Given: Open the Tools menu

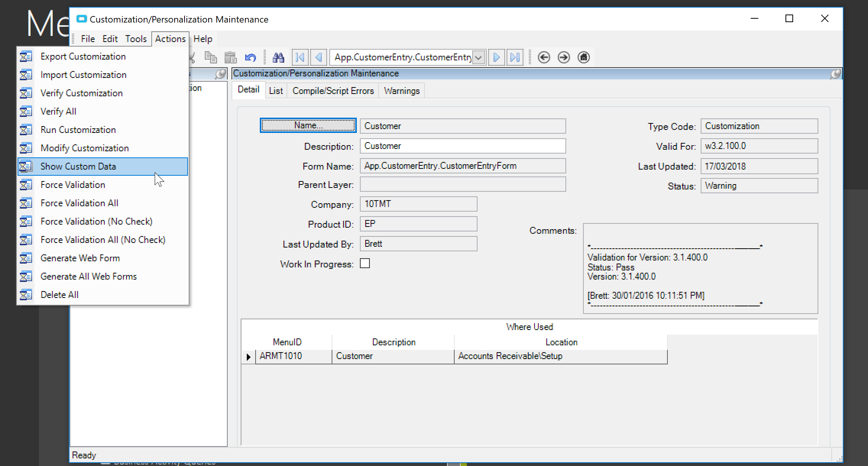Looking at the screenshot, I should pyautogui.click(x=136, y=39).
